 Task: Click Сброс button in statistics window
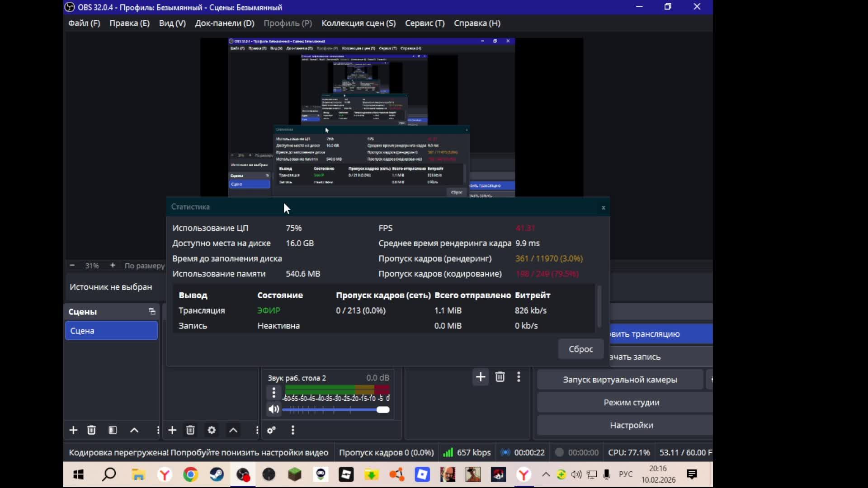point(580,349)
